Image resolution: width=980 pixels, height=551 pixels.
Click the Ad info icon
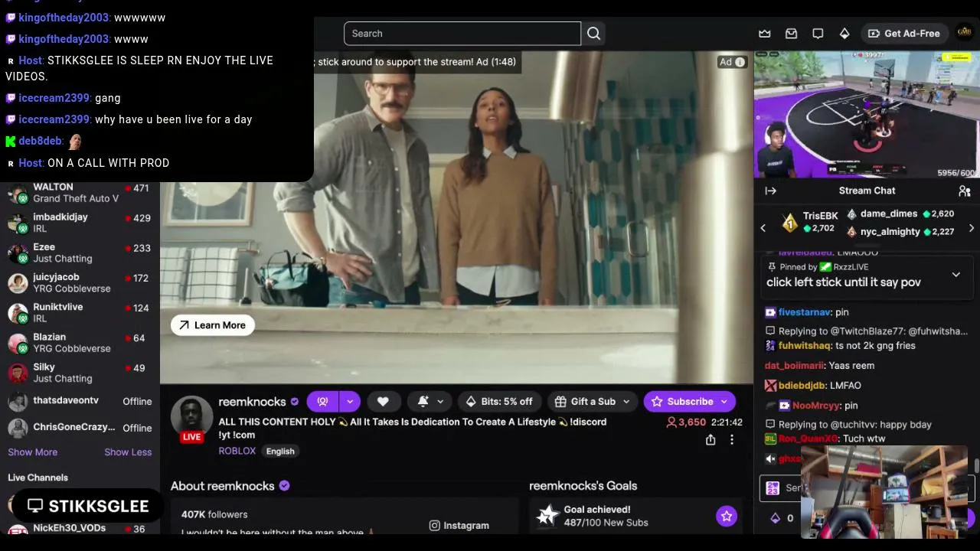pos(740,62)
